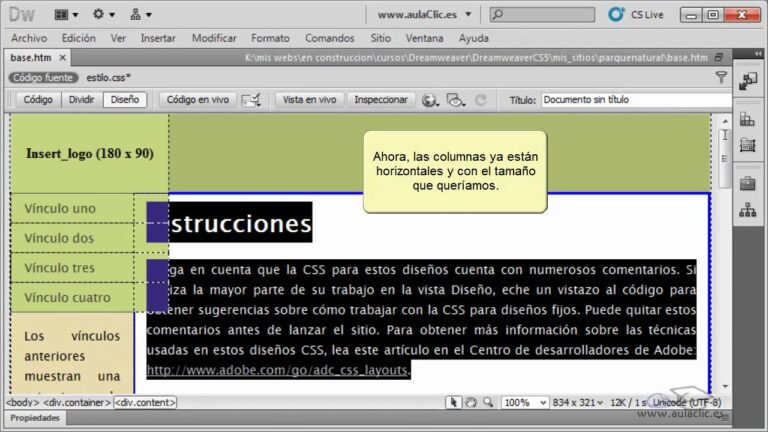This screenshot has width=768, height=432.
Task: Open the Ayuda menu
Action: (x=474, y=38)
